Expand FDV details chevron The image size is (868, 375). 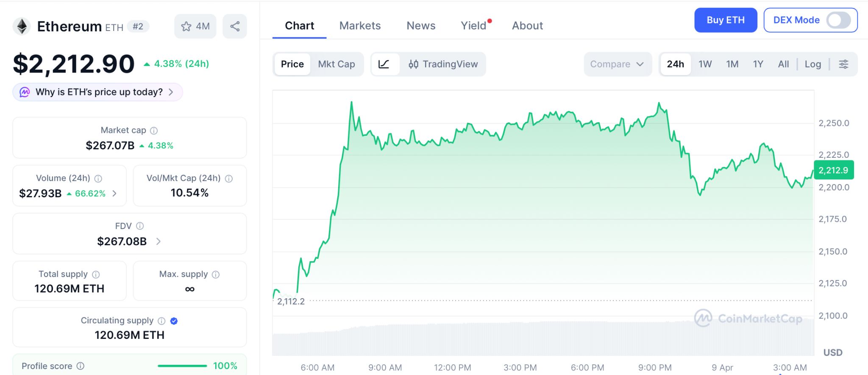tap(159, 241)
